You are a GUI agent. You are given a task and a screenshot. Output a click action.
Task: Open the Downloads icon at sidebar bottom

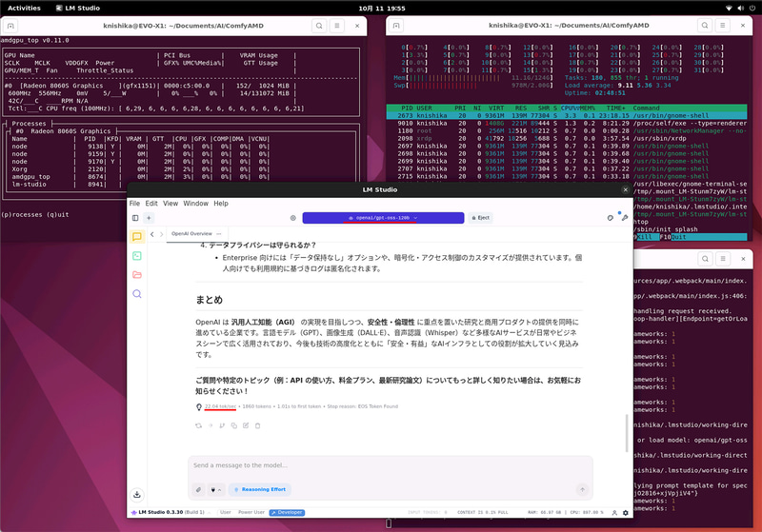137,494
